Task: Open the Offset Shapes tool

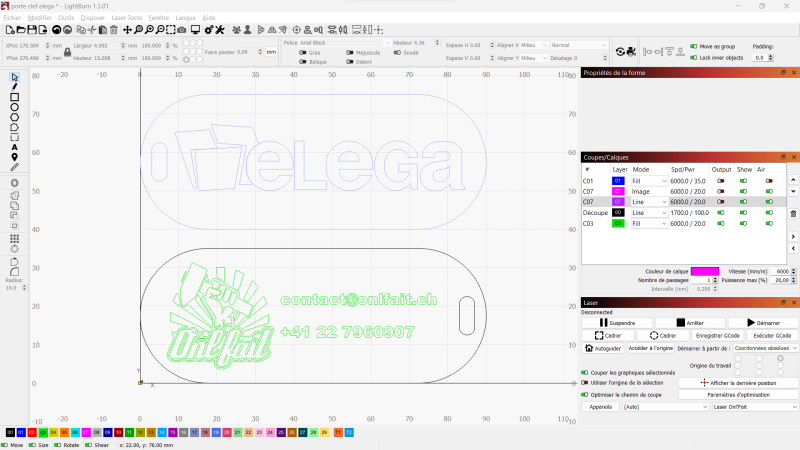Action: pos(14,183)
